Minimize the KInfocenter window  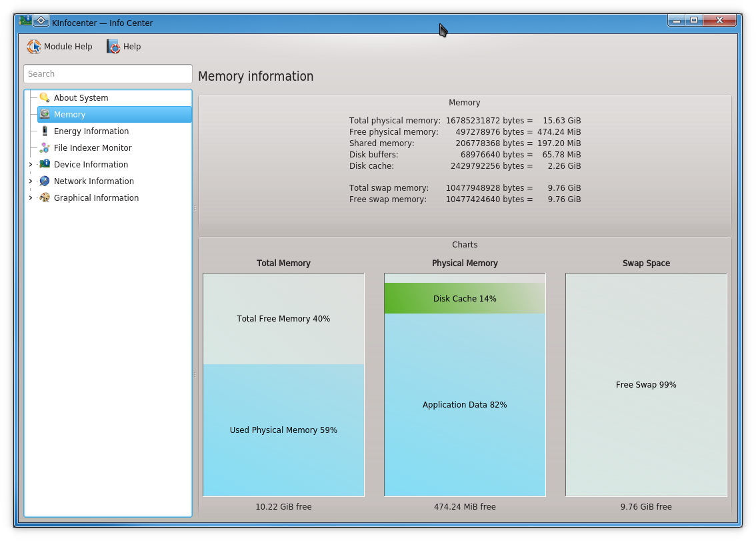677,20
